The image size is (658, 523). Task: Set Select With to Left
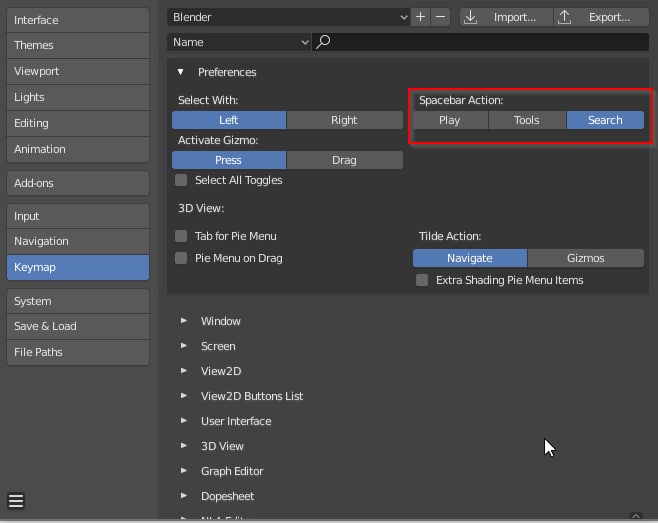[x=229, y=120]
